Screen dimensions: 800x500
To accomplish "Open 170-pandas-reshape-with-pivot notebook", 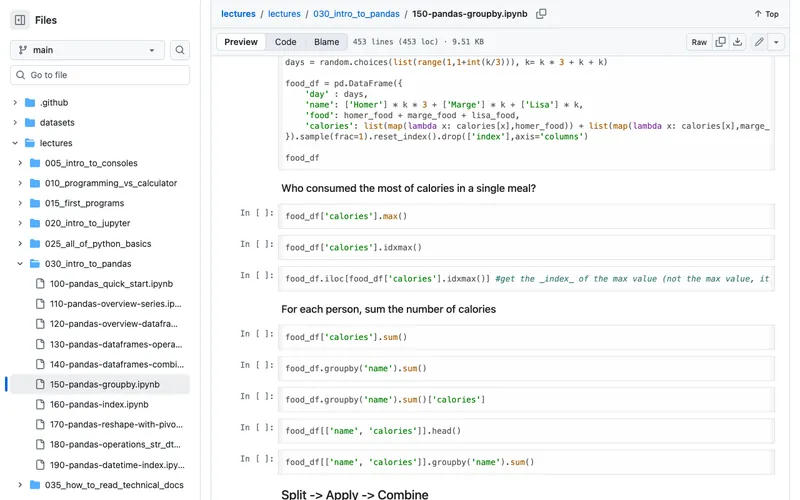I will pos(116,424).
